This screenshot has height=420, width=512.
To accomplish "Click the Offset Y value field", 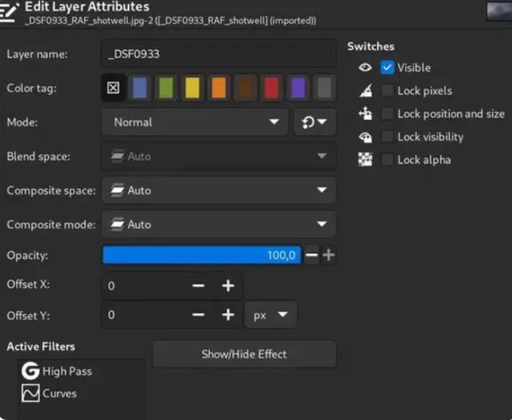I will [x=145, y=315].
